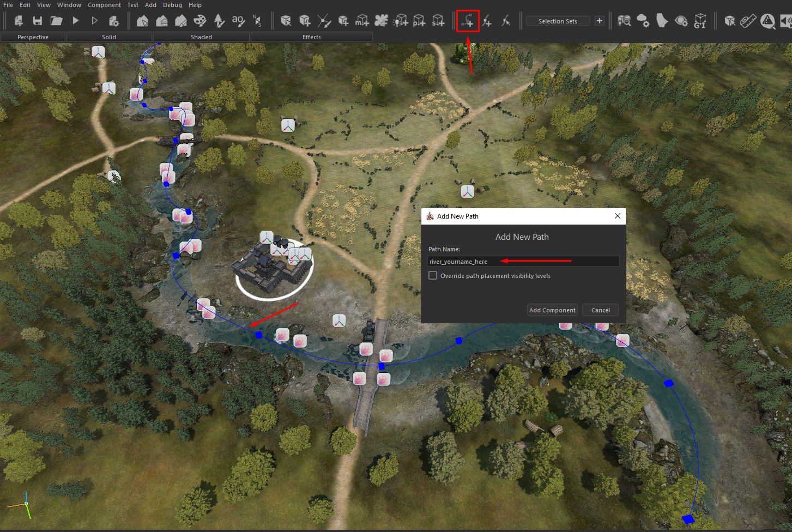The height and width of the screenshot is (532, 792).
Task: Open the Component menu
Action: pos(104,5)
